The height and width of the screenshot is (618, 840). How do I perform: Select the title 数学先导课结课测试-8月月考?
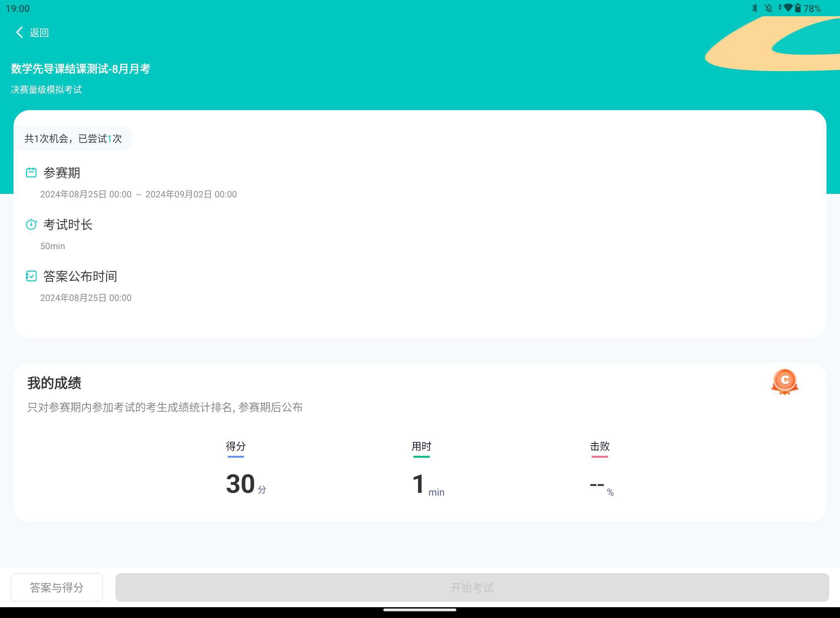pos(81,69)
